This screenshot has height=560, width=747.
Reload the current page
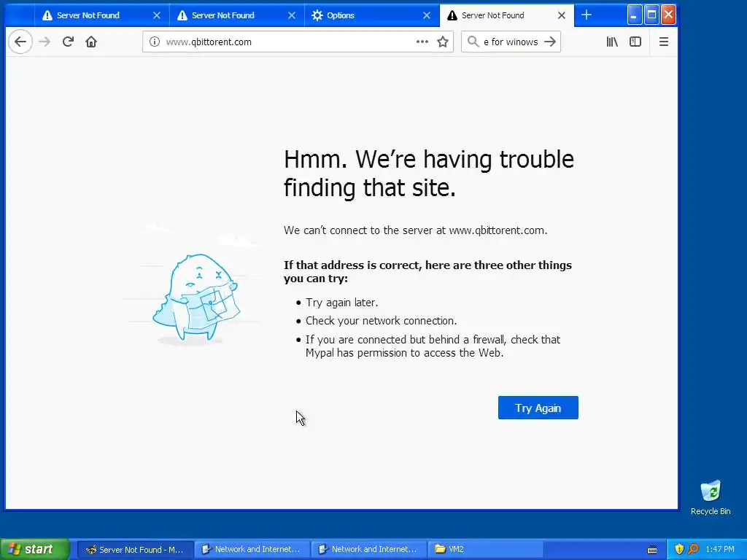click(68, 42)
